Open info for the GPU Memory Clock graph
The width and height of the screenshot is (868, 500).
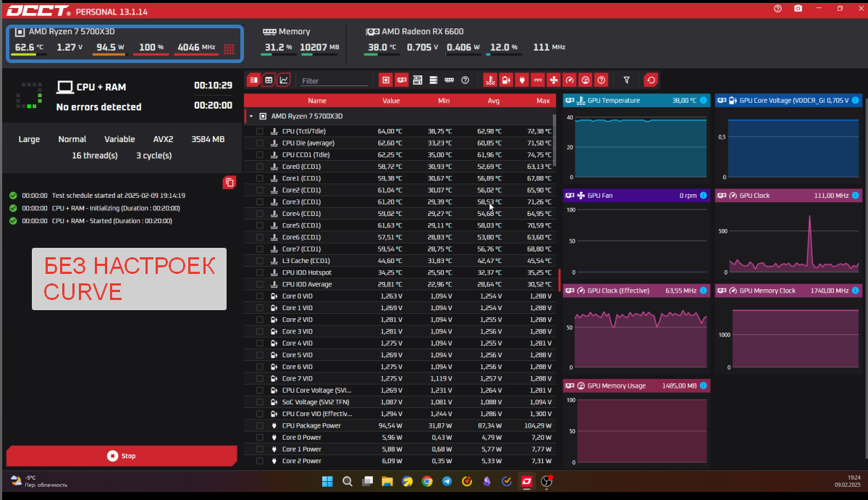click(855, 290)
